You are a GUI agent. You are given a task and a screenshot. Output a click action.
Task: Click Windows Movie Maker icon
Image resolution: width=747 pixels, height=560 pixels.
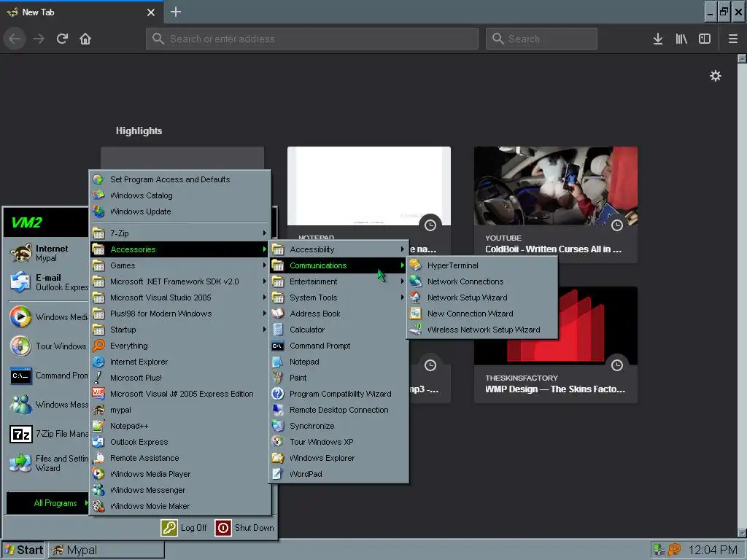pyautogui.click(x=98, y=506)
